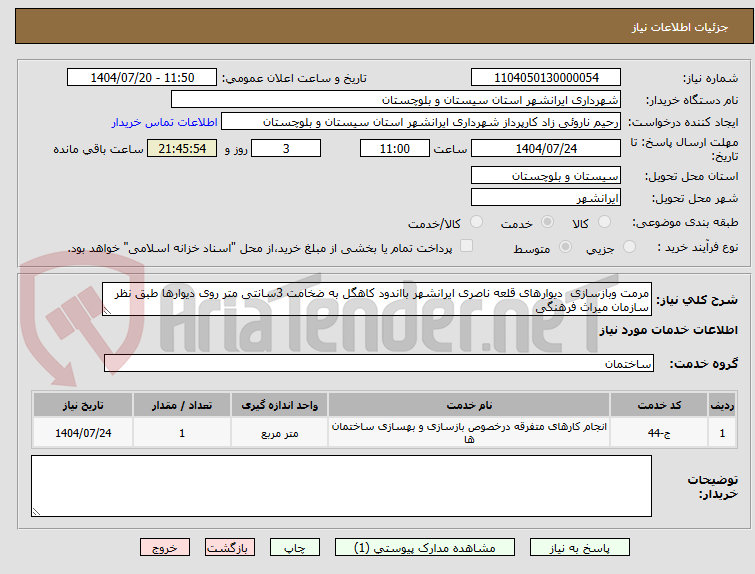Screen dimensions: 755x574
Task: Click the remaining days field showing 3
Action: [286, 148]
